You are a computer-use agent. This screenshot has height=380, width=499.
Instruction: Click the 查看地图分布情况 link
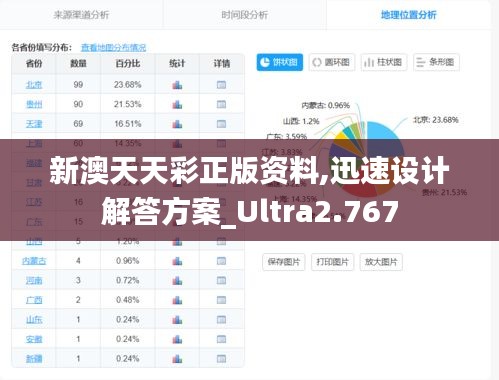113,48
